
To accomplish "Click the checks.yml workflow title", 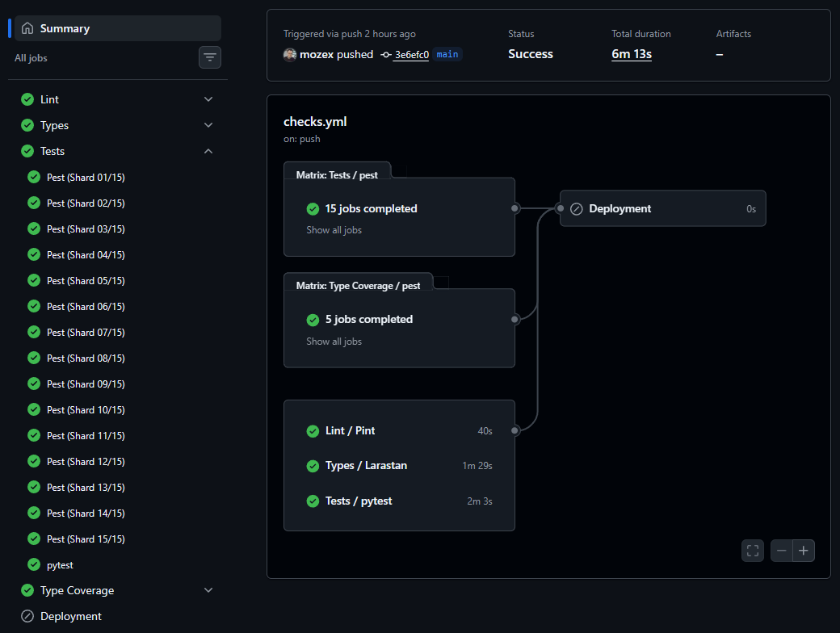I will point(315,122).
